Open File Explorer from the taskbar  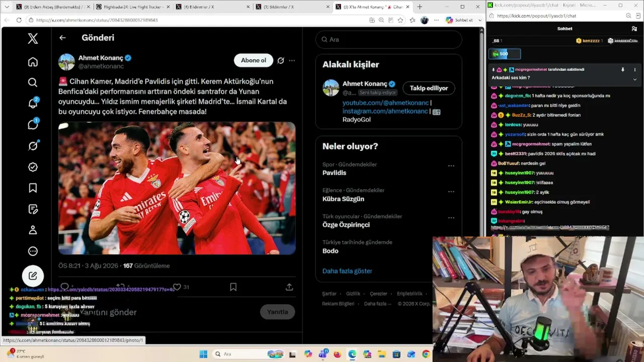(x=381, y=354)
